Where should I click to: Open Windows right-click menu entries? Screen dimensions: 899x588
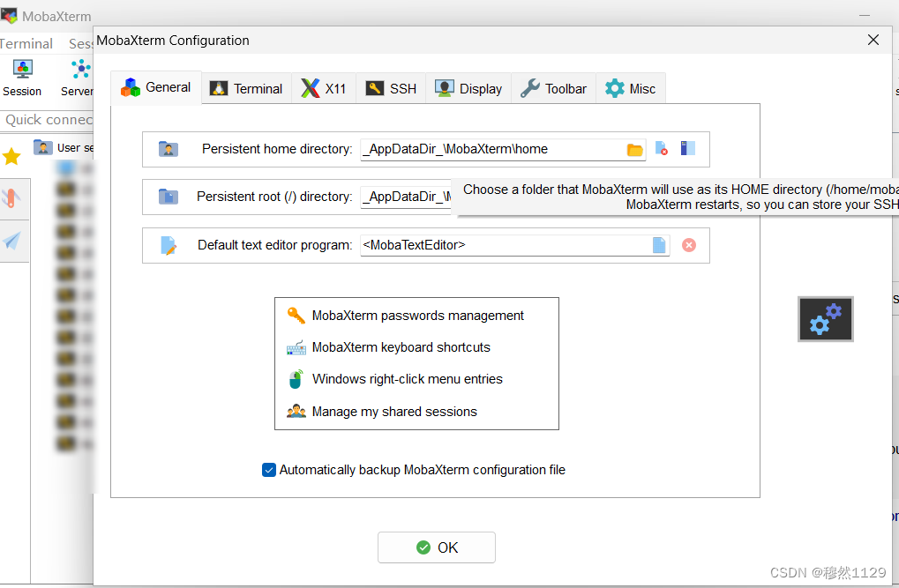(407, 379)
